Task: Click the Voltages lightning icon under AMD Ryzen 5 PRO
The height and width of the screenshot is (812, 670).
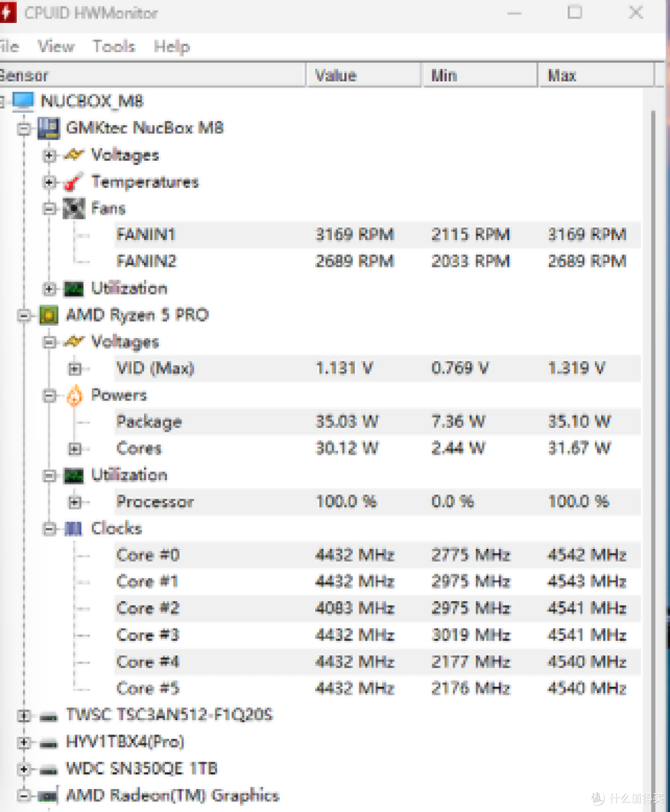Action: click(74, 341)
